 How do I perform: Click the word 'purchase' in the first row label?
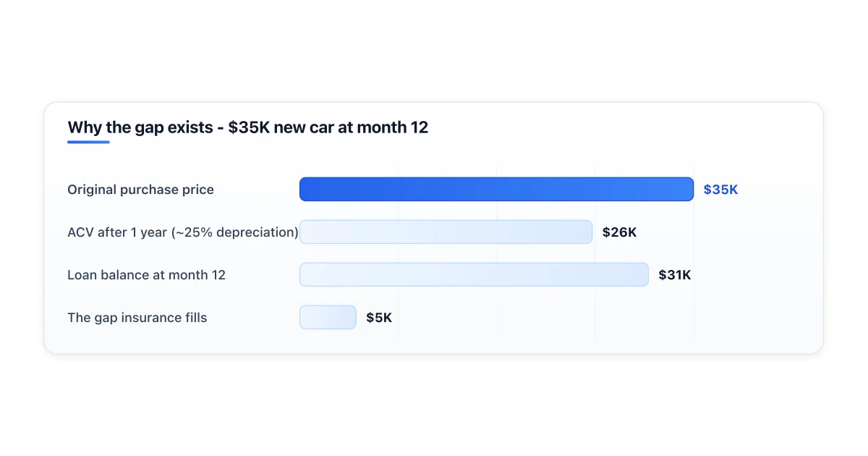[148, 190]
